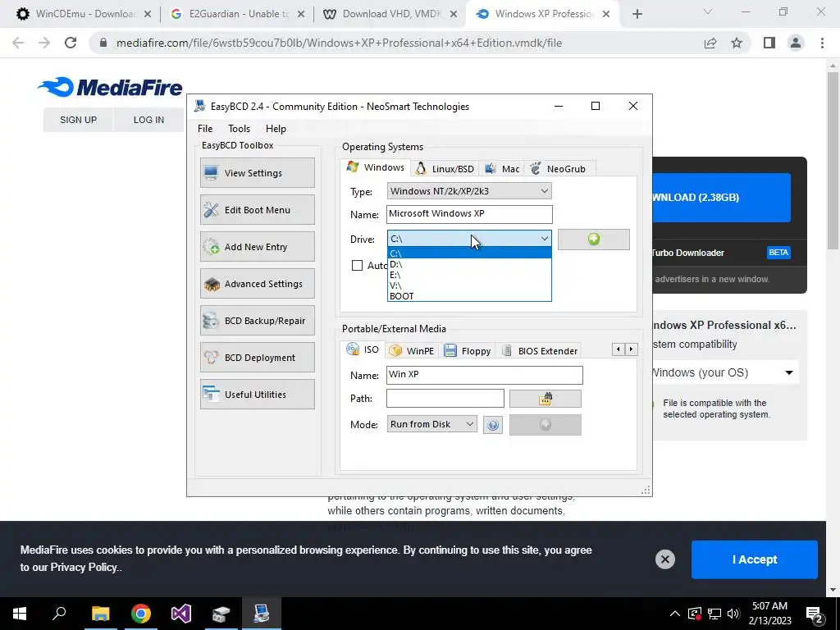The height and width of the screenshot is (630, 840).
Task: Select Add New Entry in toolbox
Action: coord(257,246)
